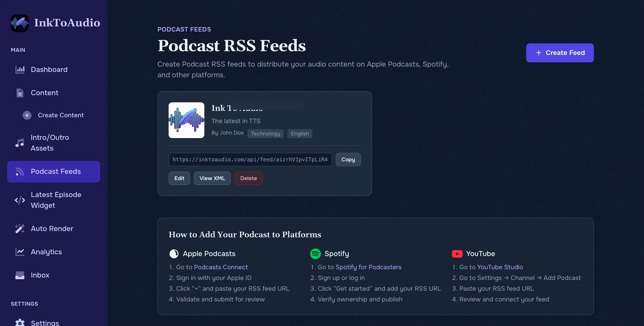
Task: Copy the feed URL
Action: point(348,159)
